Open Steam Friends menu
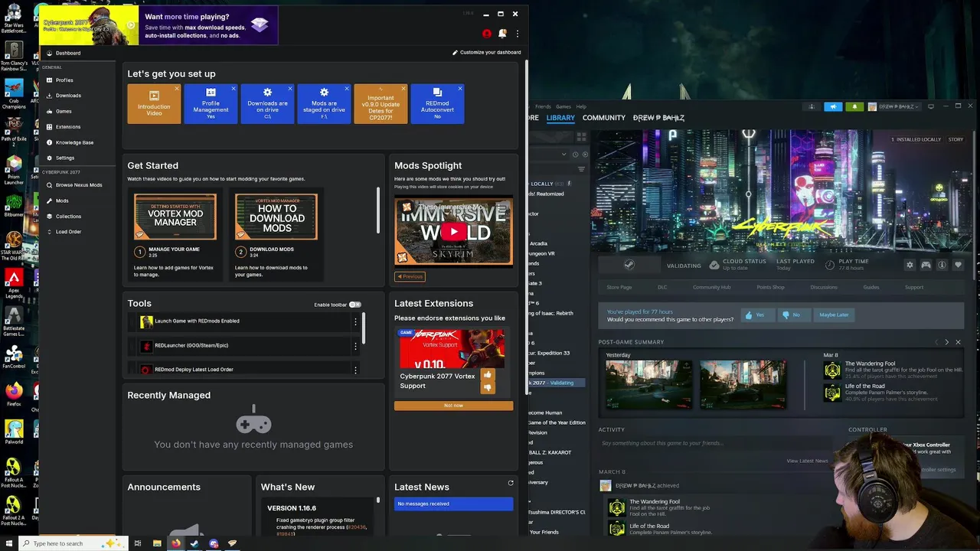This screenshot has width=980, height=551. [543, 106]
